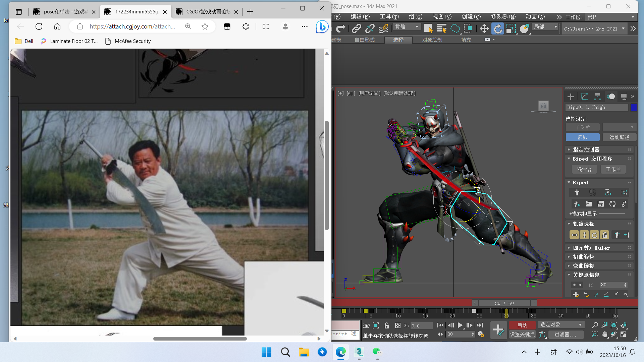Image resolution: width=644 pixels, height=362 pixels.
Task: Open the 工作区 默认 dropdown
Action: click(x=611, y=17)
